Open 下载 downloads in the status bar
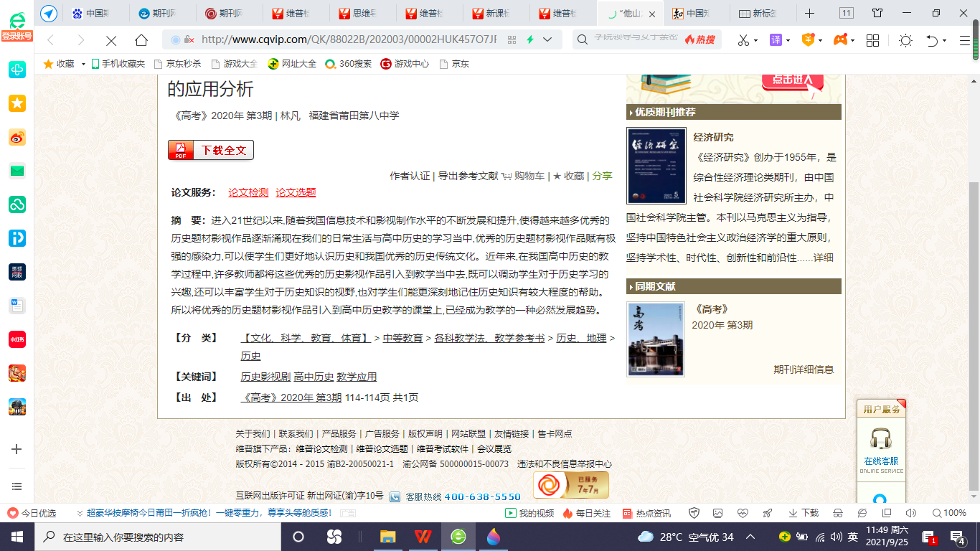 tap(804, 513)
